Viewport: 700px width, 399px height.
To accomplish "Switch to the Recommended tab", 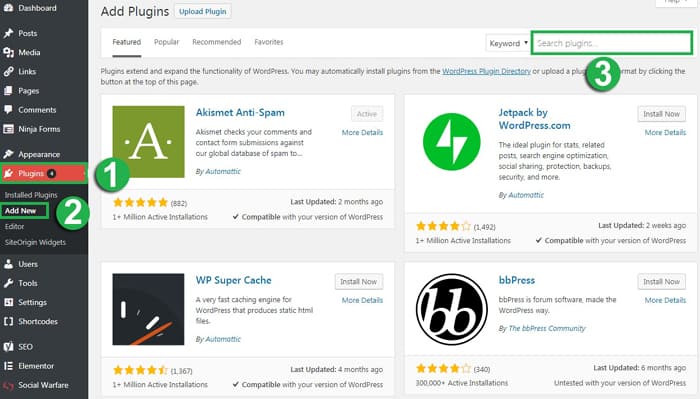I will tap(217, 42).
